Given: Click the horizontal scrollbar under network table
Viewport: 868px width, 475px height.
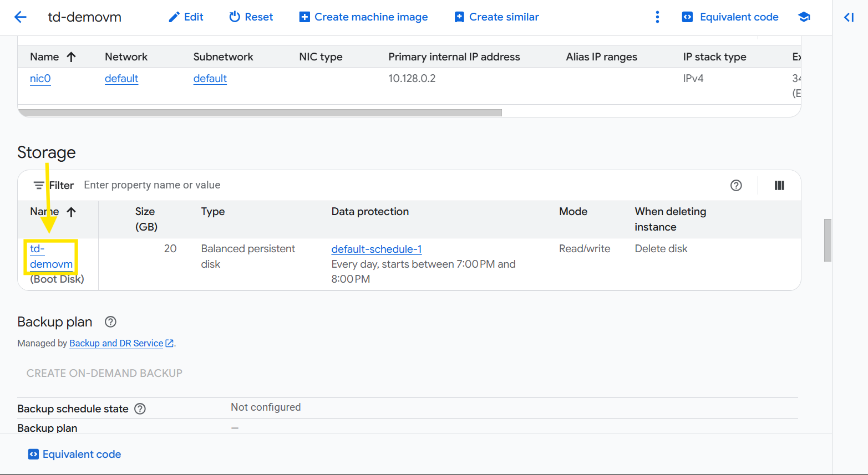Looking at the screenshot, I should [x=260, y=113].
